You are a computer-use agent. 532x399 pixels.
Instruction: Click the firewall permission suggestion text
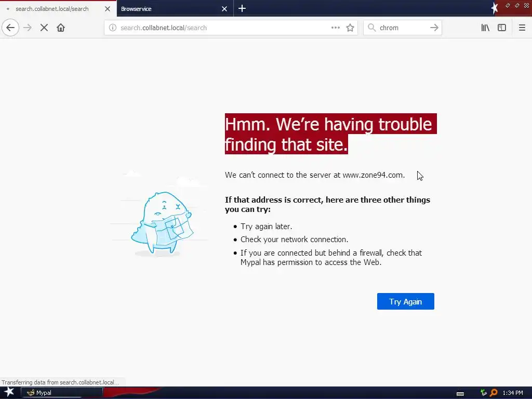tap(331, 258)
